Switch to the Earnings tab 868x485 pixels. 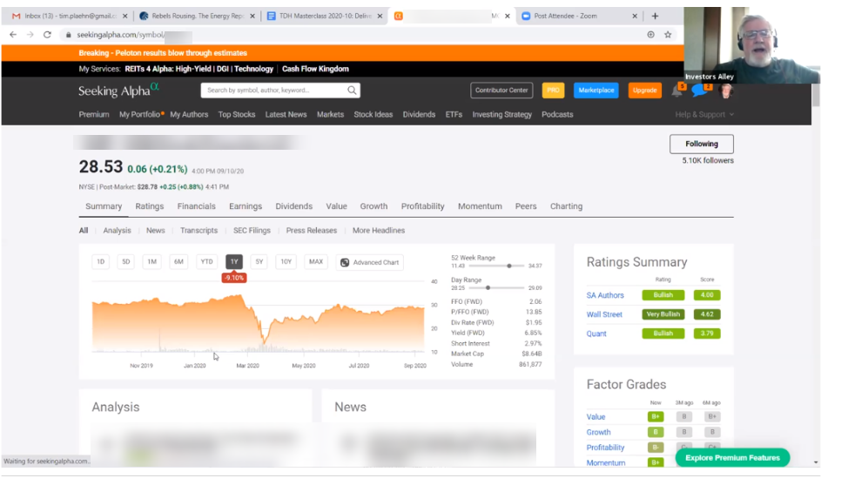coord(246,206)
